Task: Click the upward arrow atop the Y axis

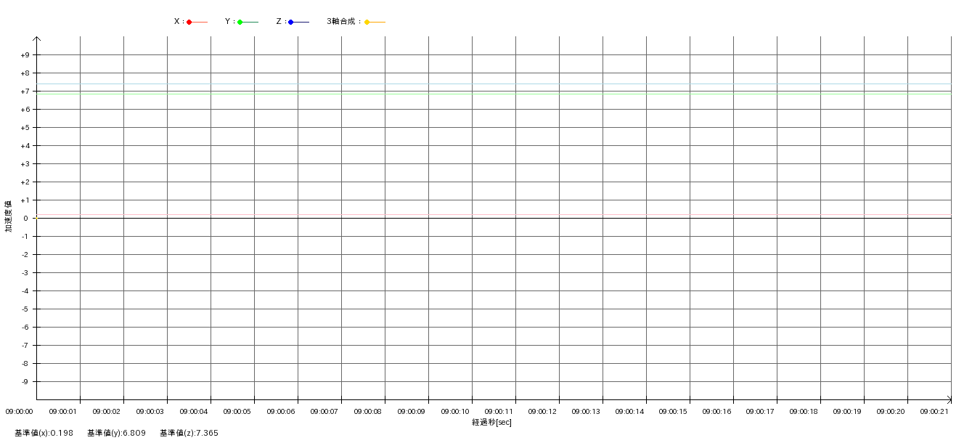Action: pos(36,39)
